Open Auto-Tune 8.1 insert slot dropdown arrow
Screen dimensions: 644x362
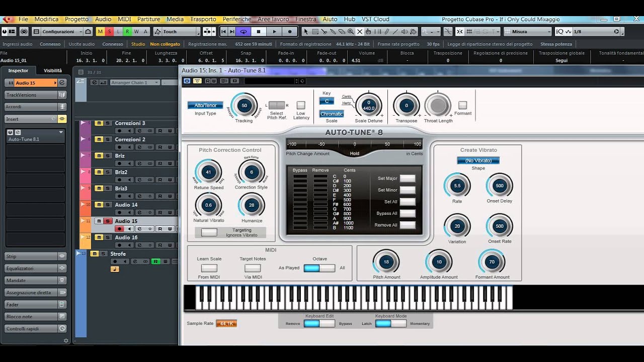[61, 132]
